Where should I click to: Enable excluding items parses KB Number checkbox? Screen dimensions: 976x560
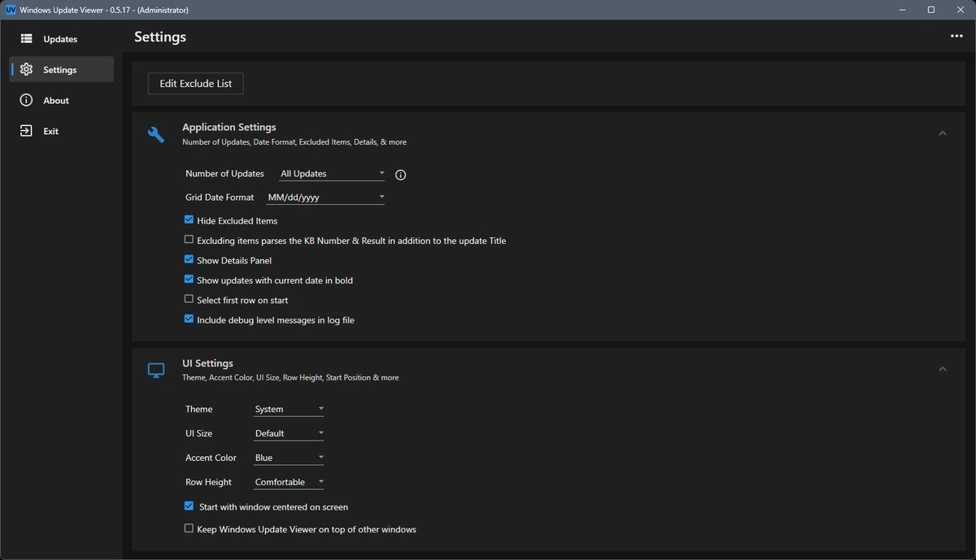tap(189, 240)
